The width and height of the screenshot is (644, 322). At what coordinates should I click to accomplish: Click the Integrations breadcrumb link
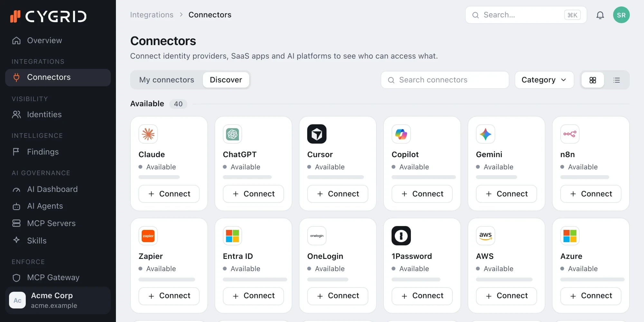152,15
